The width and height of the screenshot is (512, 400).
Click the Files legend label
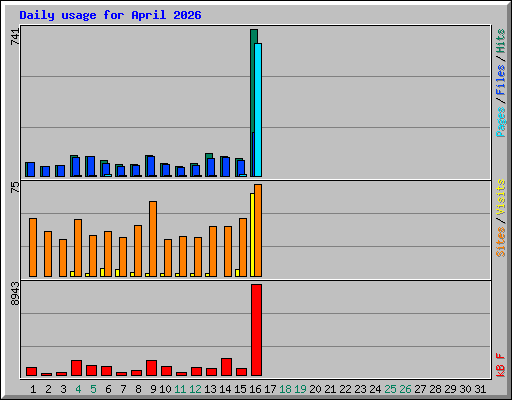[501, 79]
